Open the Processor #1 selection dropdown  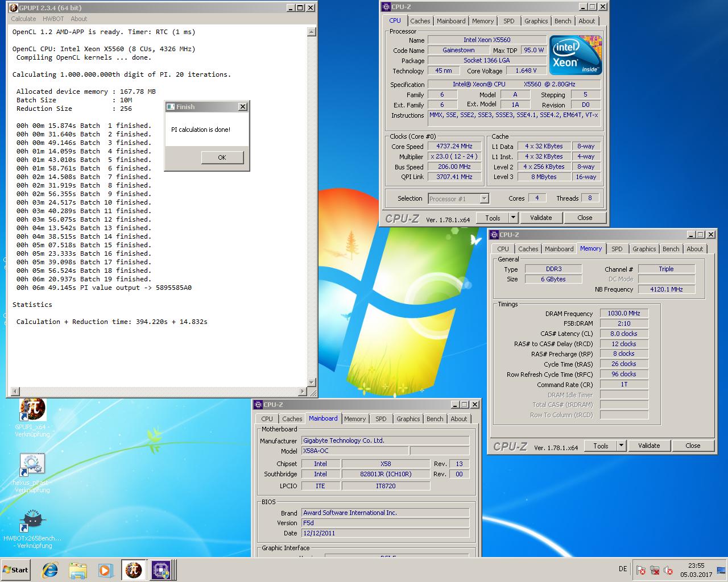click(458, 198)
